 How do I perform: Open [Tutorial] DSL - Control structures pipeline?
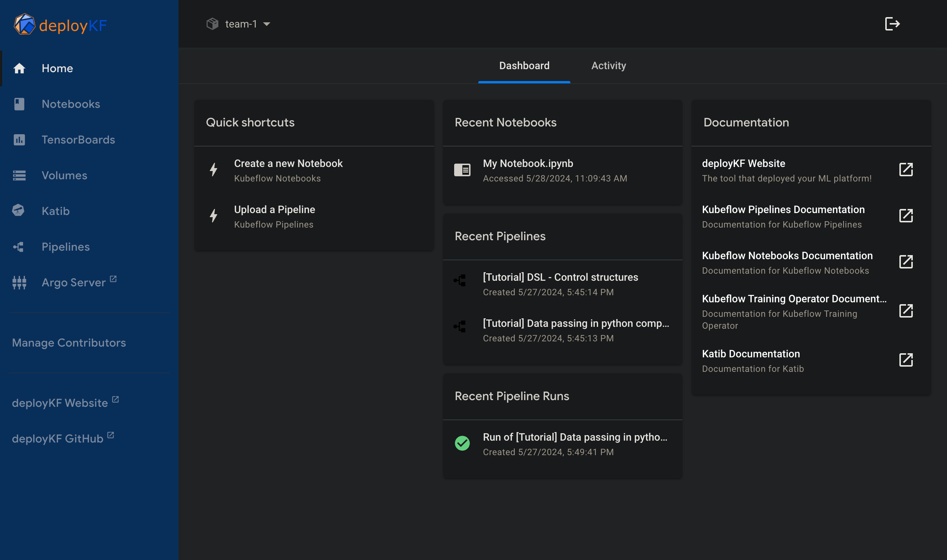point(562,284)
